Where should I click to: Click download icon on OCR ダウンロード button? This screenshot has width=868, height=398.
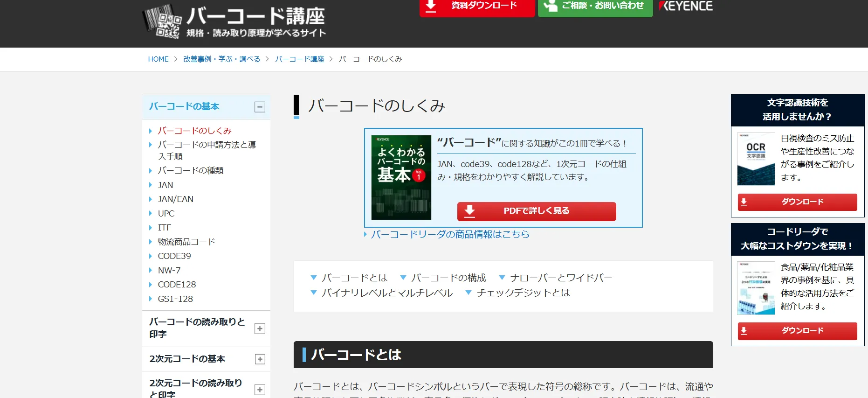(744, 202)
